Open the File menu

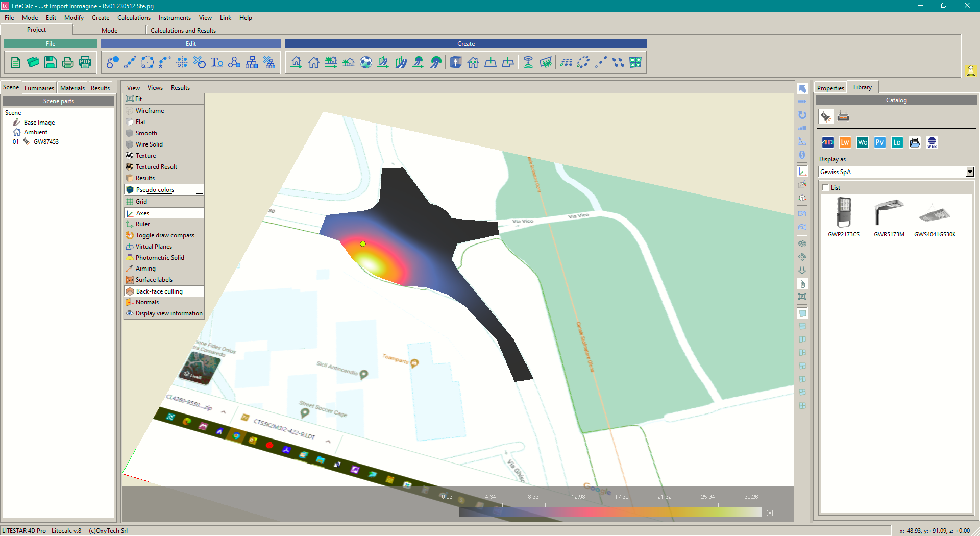click(9, 17)
